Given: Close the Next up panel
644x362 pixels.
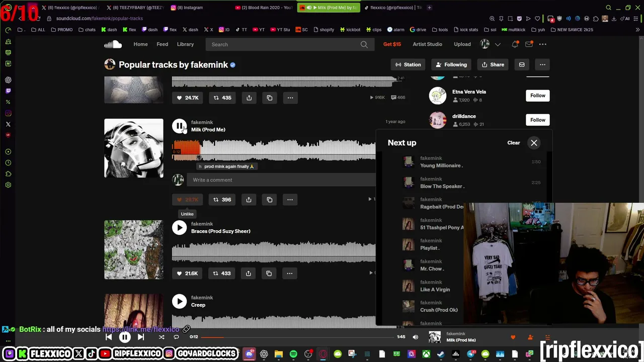Looking at the screenshot, I should click(x=534, y=143).
